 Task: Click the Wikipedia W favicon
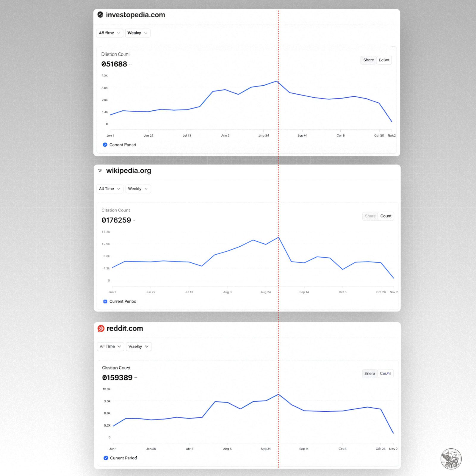pos(100,171)
